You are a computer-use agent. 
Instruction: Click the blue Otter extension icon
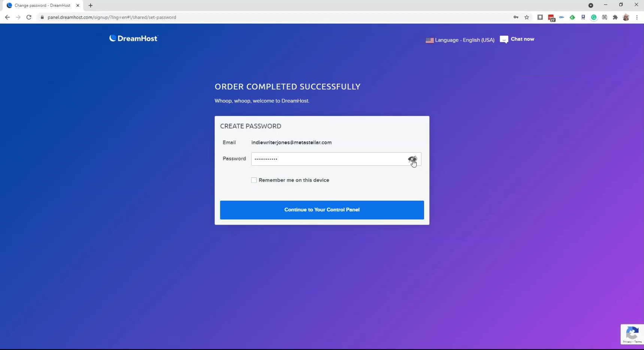click(562, 17)
